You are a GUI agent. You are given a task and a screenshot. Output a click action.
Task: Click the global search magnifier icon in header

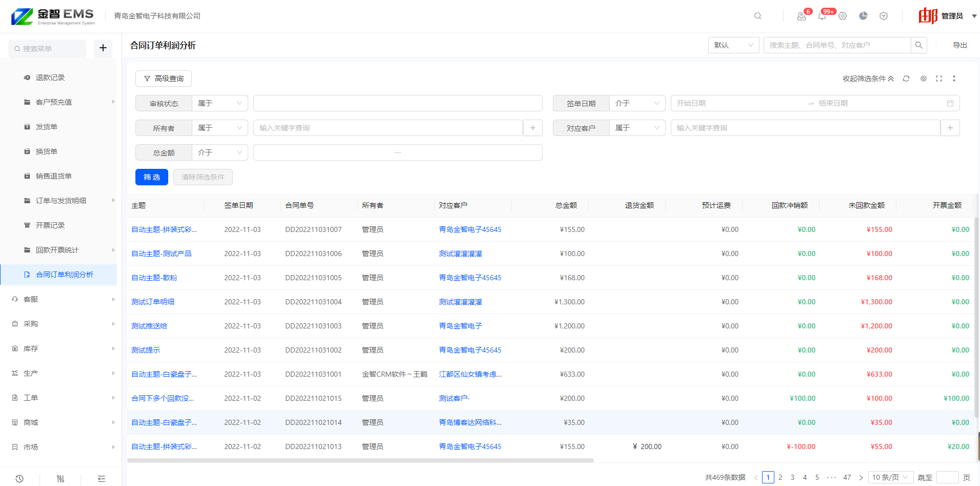tap(757, 16)
